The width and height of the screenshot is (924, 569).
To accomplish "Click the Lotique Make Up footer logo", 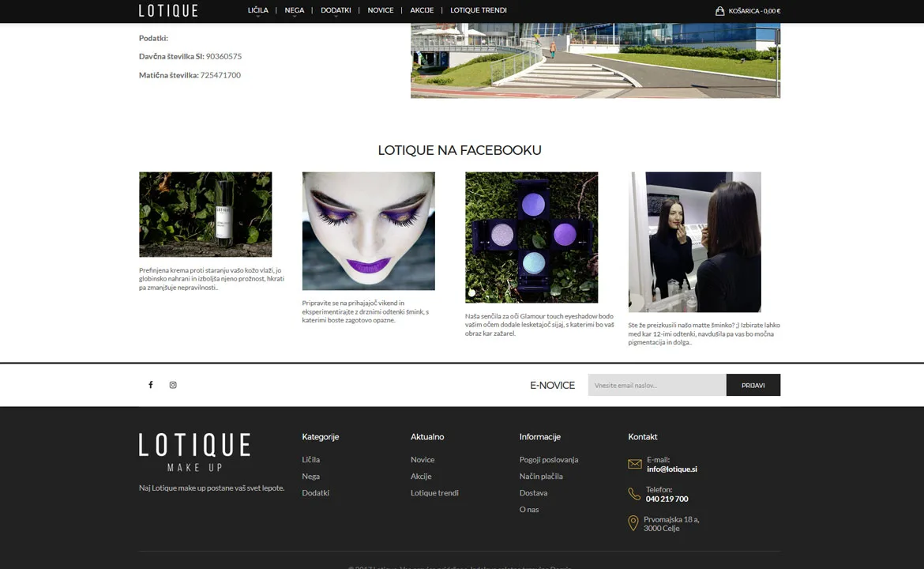I will [194, 452].
